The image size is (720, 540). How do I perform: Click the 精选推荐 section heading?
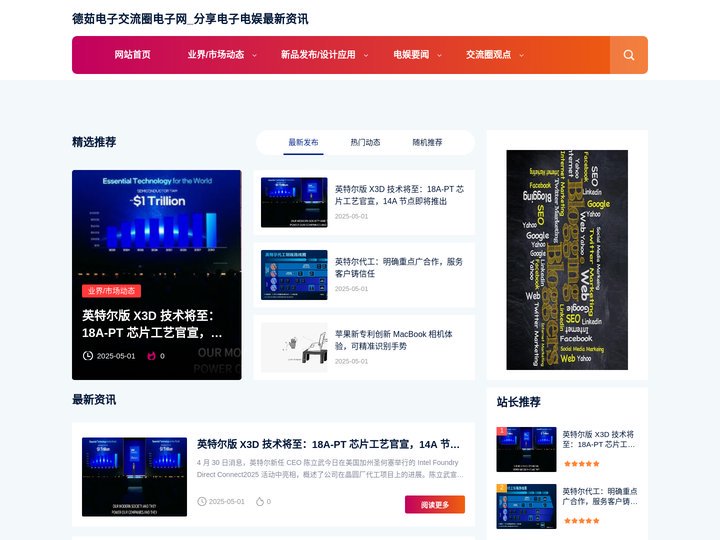click(94, 142)
